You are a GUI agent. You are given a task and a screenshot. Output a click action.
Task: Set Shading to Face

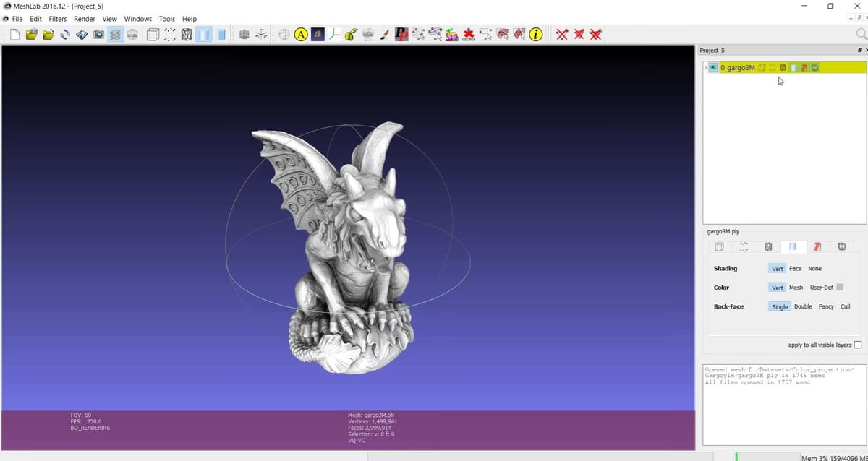coord(795,269)
